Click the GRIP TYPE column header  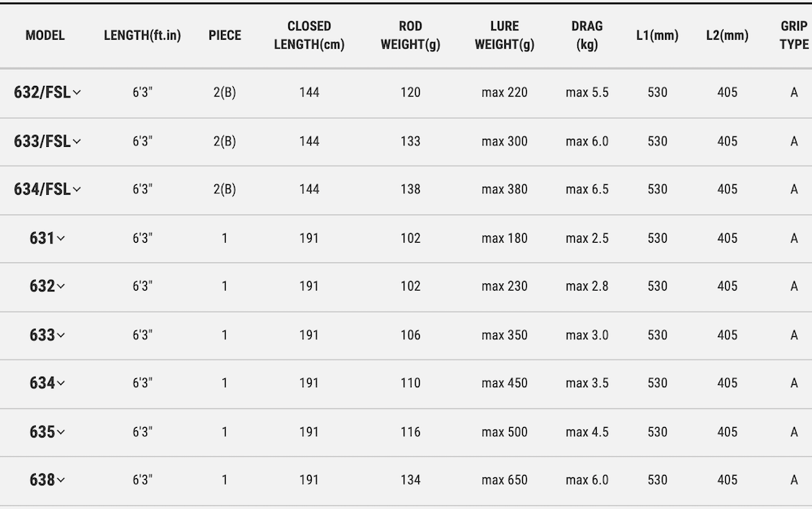coord(794,35)
